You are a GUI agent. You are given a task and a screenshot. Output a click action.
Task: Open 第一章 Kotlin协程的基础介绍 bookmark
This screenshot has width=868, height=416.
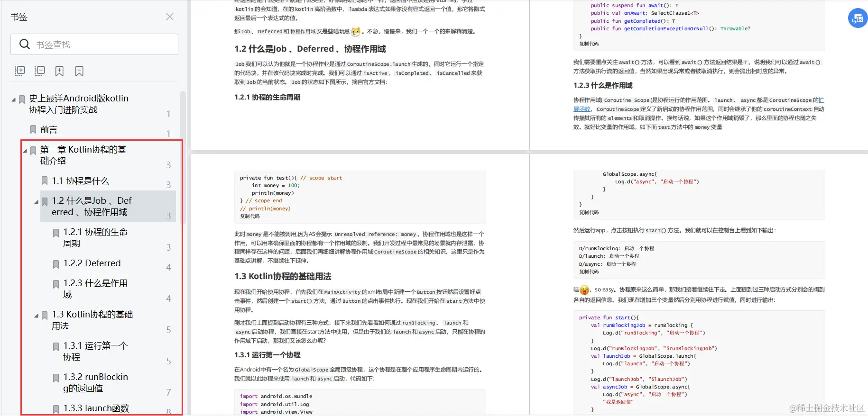(x=83, y=155)
